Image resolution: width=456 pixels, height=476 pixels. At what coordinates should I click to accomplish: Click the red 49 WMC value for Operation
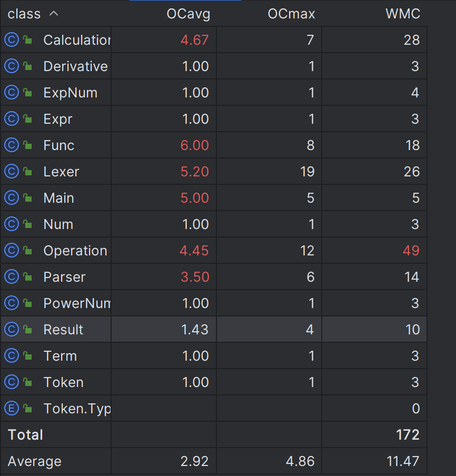411,251
